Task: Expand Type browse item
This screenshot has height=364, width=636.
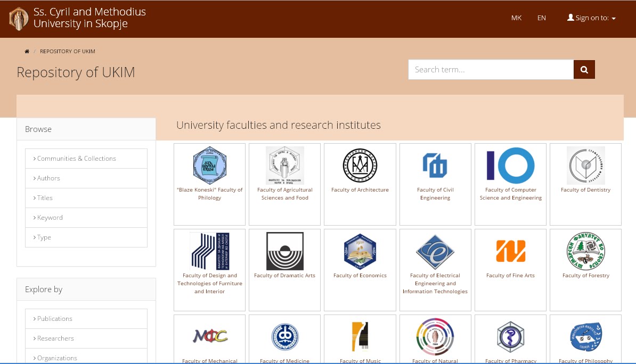Action: [x=86, y=237]
